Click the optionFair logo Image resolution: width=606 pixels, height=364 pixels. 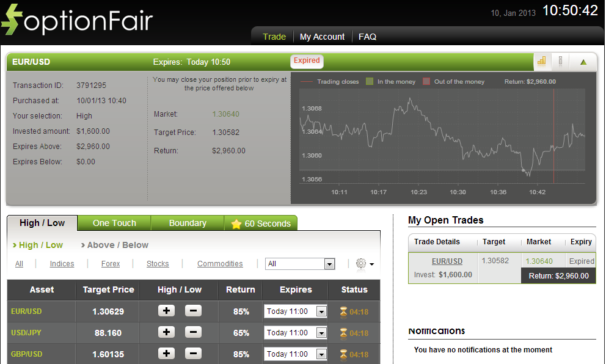77,20
